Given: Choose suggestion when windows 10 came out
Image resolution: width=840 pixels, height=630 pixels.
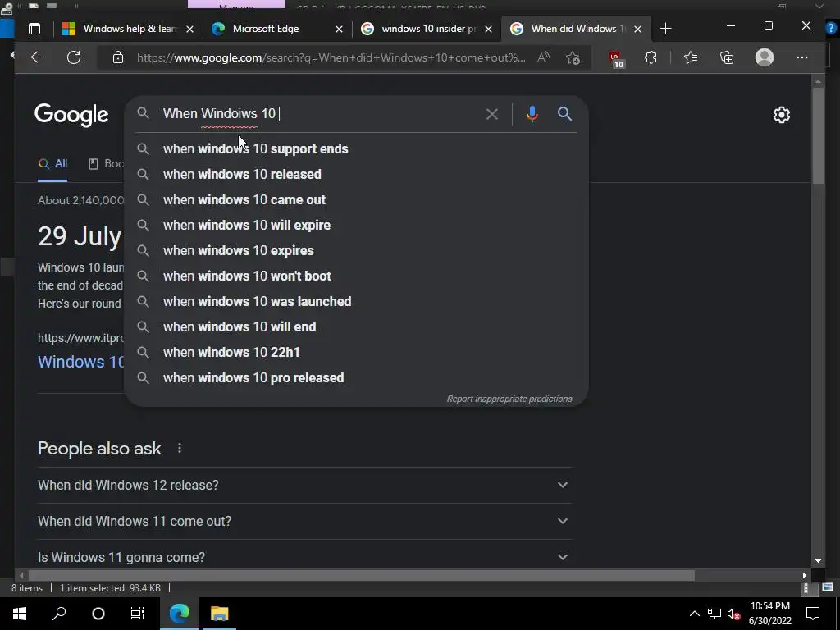Looking at the screenshot, I should [x=356, y=200].
